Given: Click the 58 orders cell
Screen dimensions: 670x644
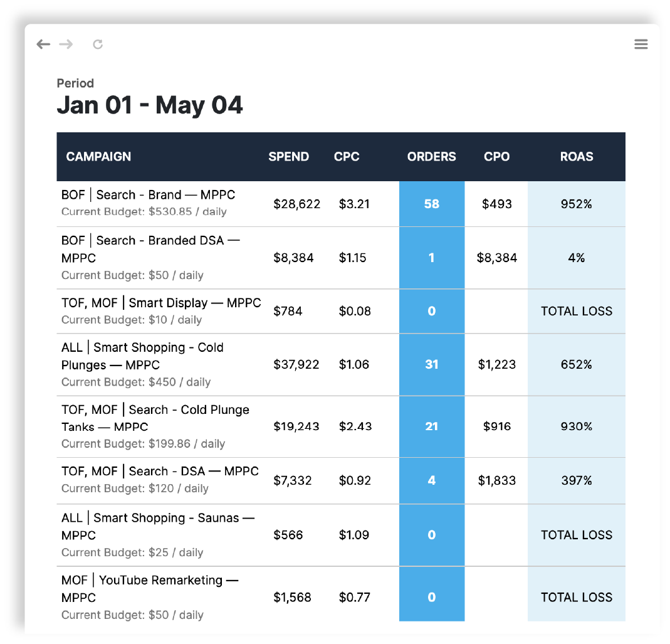Looking at the screenshot, I should [431, 204].
